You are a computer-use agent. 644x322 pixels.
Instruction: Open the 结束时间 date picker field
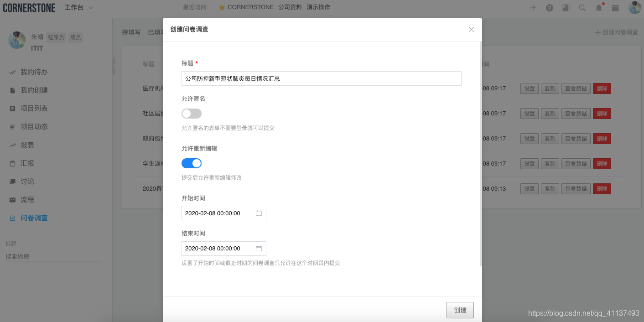[224, 248]
